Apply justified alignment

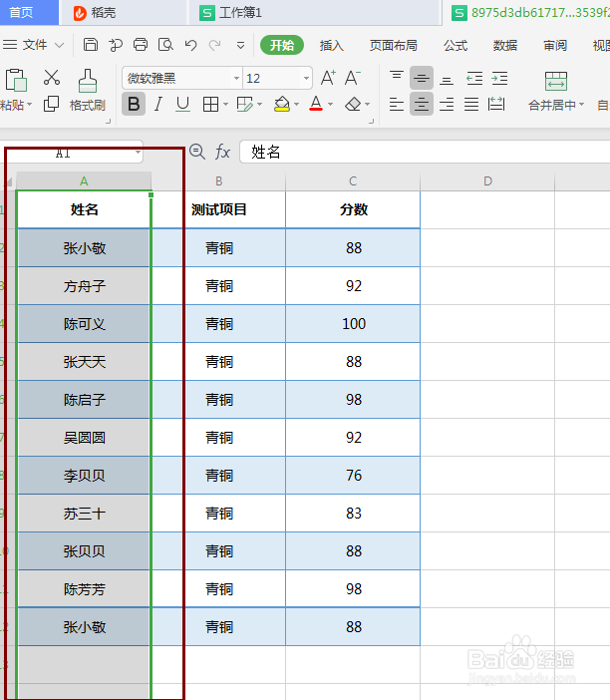471,105
